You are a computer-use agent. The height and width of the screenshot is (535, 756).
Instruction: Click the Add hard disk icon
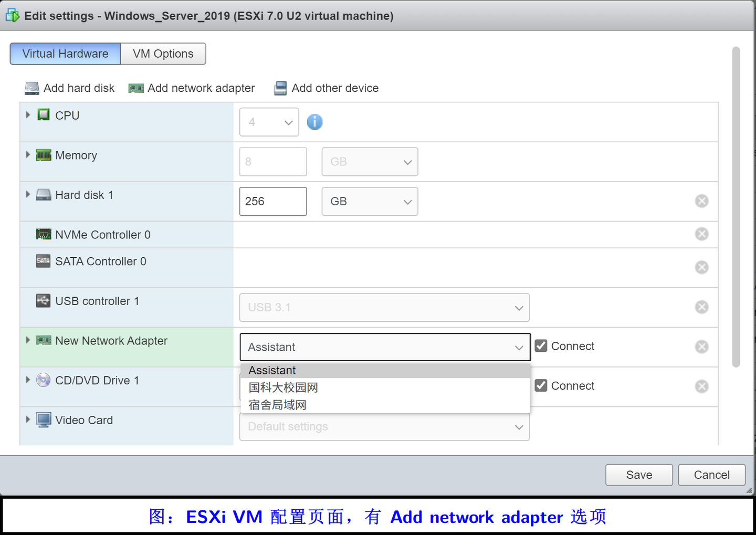tap(31, 88)
